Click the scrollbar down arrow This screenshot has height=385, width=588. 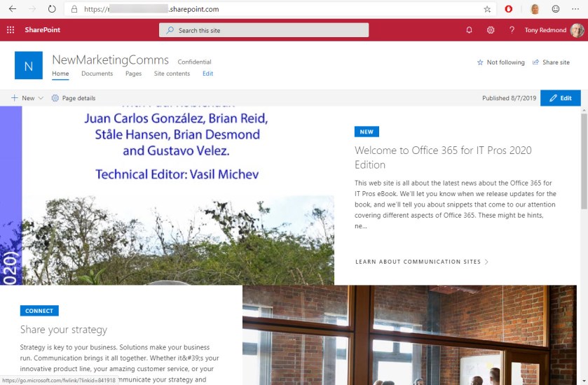584,381
